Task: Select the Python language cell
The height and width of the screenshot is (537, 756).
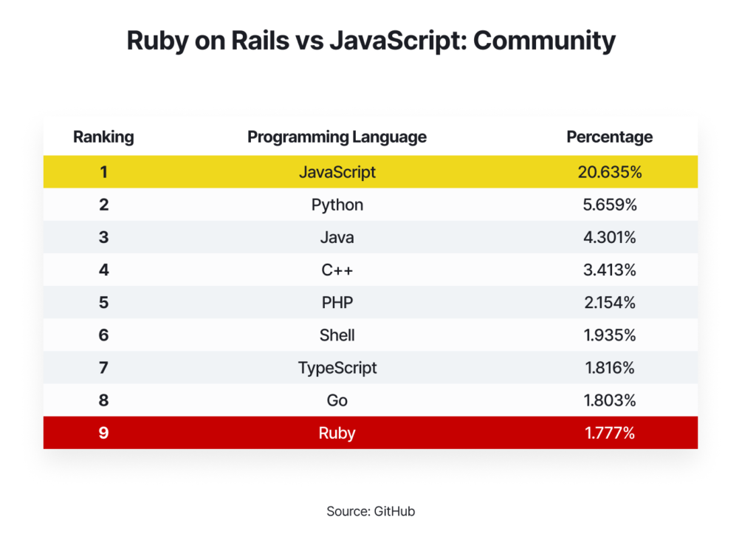Action: (x=337, y=205)
